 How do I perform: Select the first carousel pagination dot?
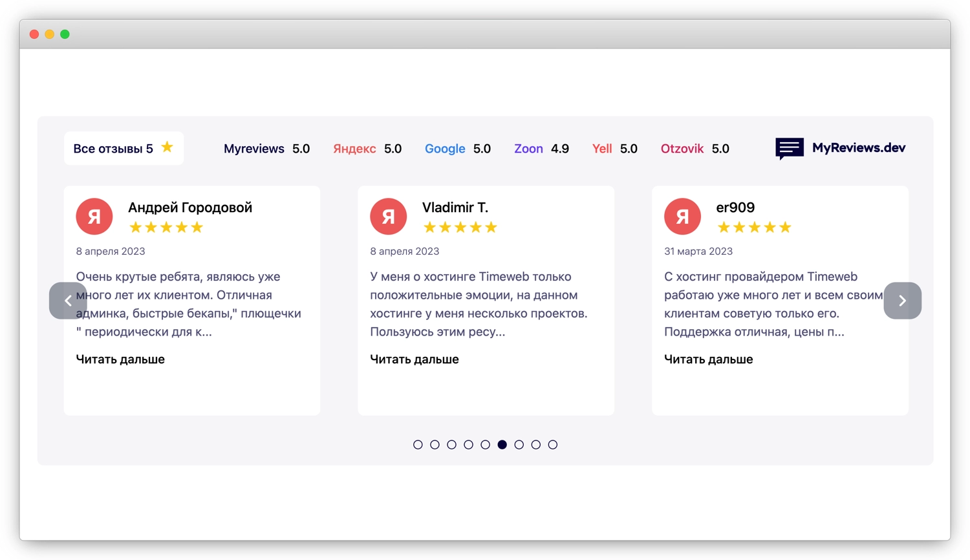click(x=418, y=445)
